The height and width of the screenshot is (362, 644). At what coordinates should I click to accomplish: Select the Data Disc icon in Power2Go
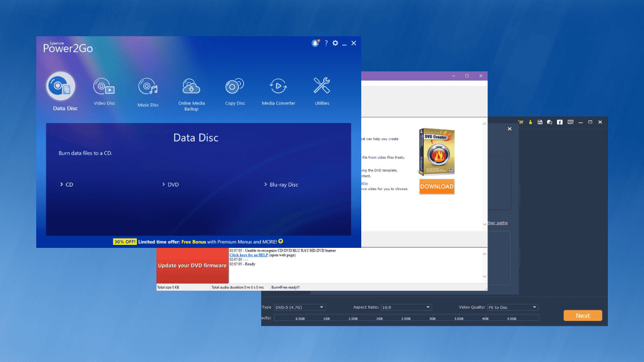(61, 86)
